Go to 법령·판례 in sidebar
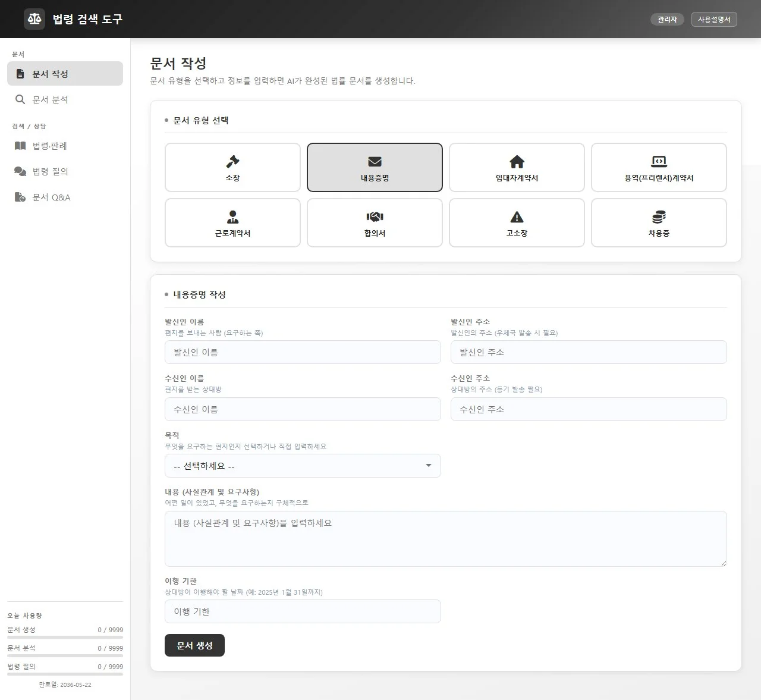Viewport: 761px width, 700px height. 65,146
